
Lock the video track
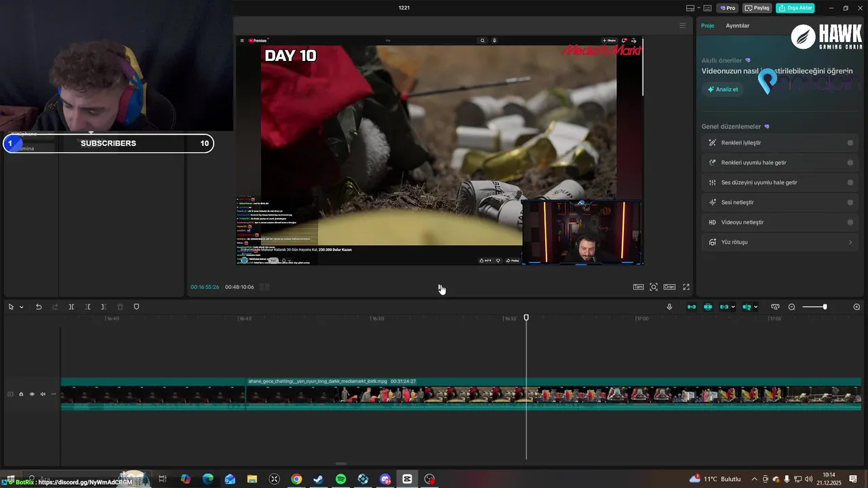coord(21,394)
